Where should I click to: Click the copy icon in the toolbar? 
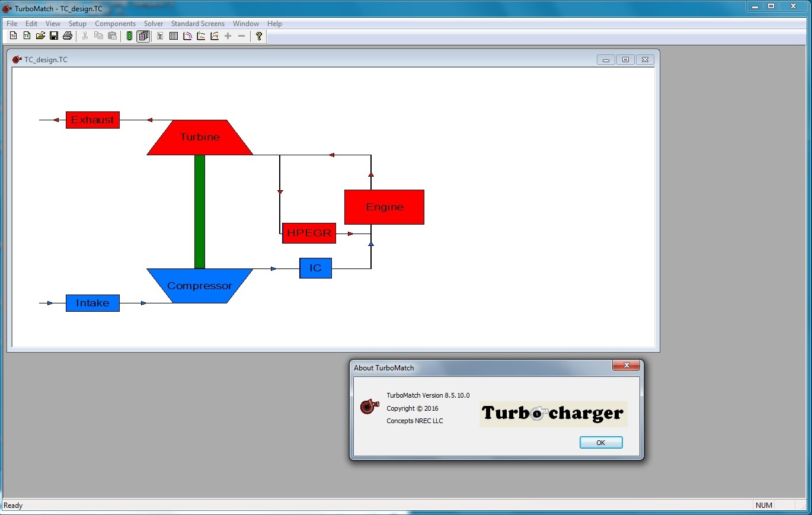(98, 36)
